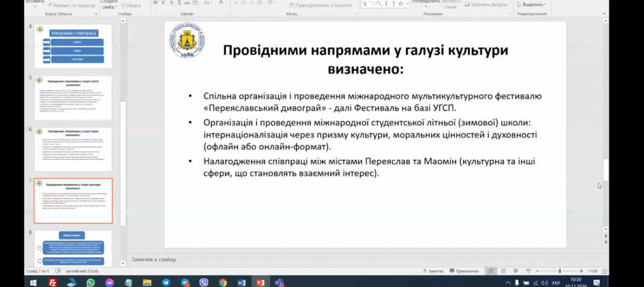Image resolution: width=644 pixels, height=287 pixels.
Task: Select slide 8 thumbnail 'Перші кроки'
Action: click(x=73, y=248)
